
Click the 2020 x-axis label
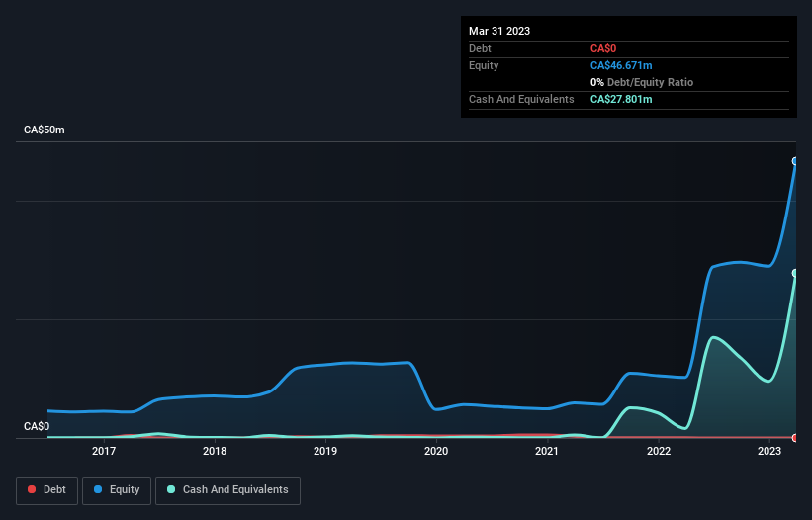tap(436, 451)
